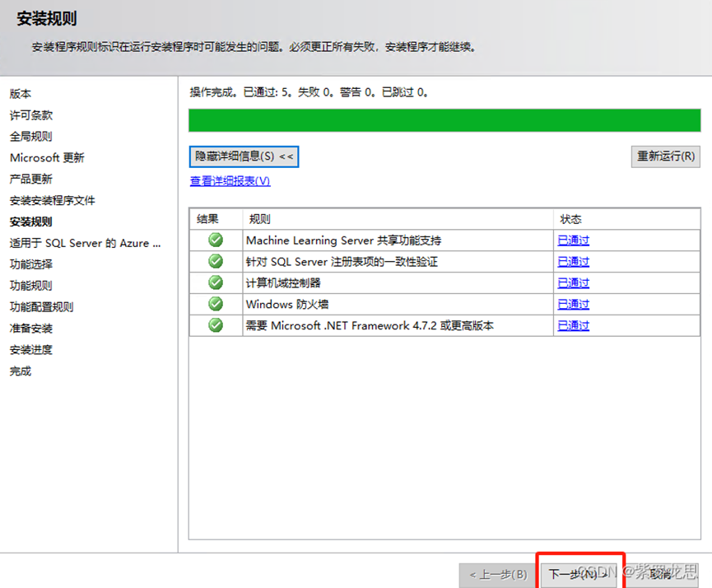The image size is (712, 588).
Task: Select 安装进度 step in sidebar
Action: click(x=31, y=350)
